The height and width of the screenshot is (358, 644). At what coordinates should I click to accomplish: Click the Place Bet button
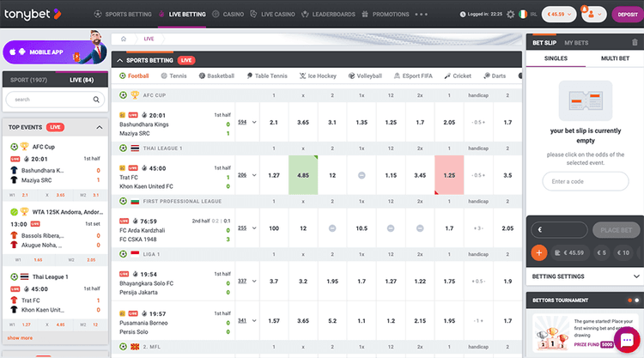coord(616,230)
